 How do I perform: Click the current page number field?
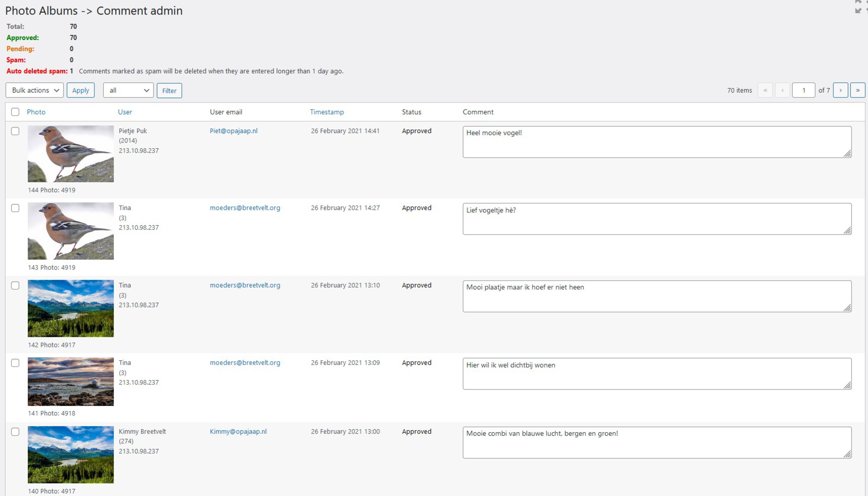803,90
